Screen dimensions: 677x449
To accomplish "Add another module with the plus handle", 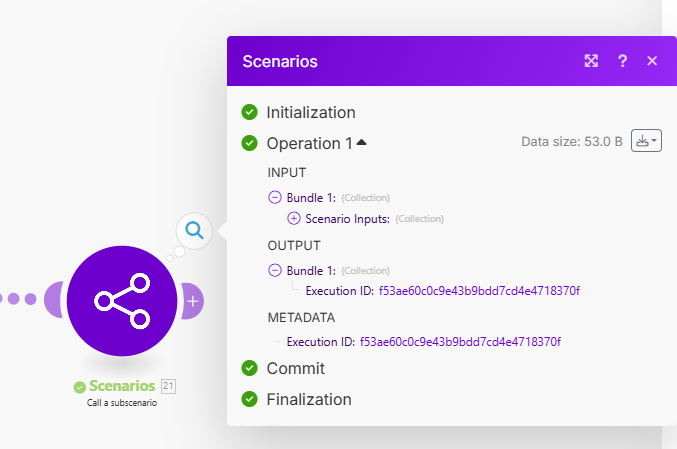I will click(x=193, y=300).
